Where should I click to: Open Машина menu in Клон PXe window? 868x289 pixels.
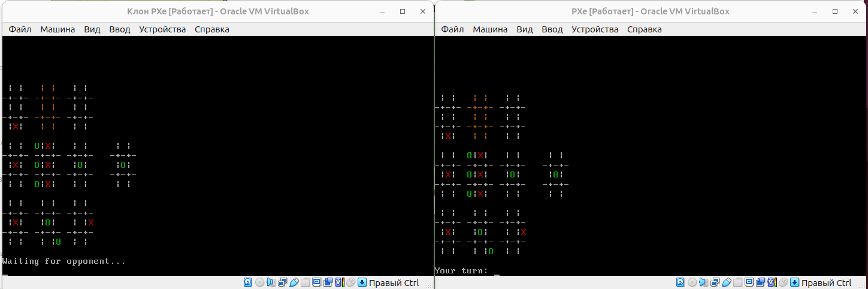click(58, 29)
